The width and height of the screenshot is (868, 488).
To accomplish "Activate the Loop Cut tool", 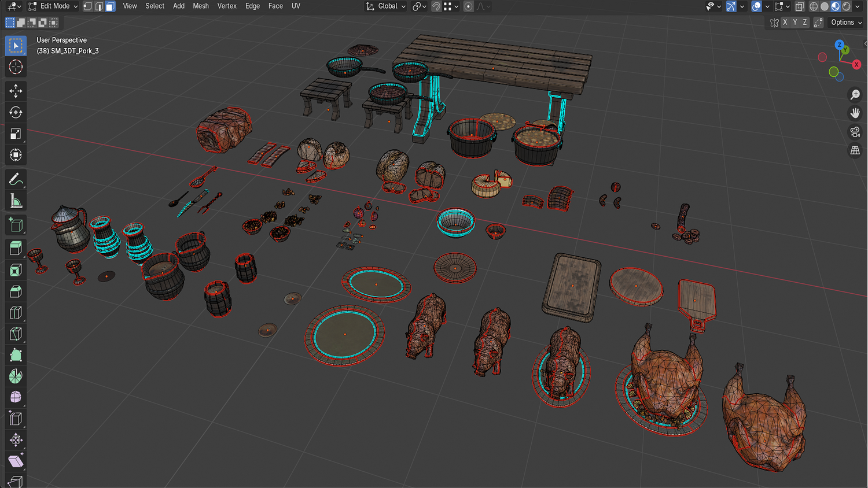I will point(16,312).
